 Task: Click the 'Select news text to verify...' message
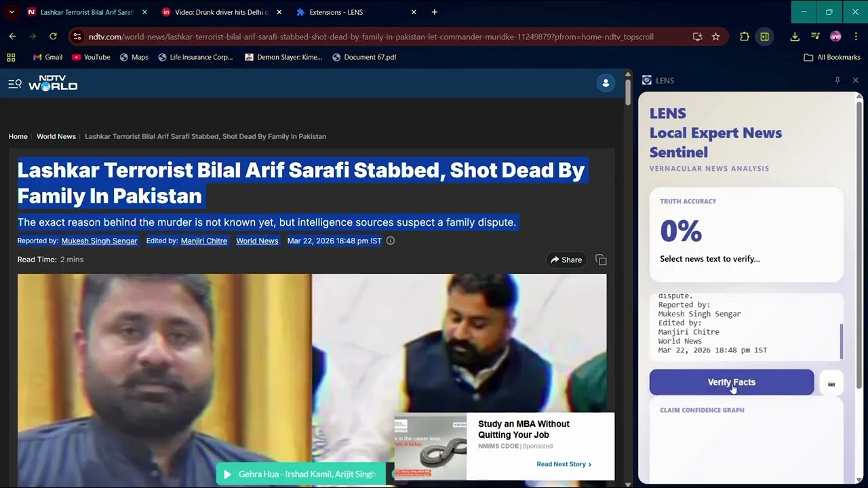pyautogui.click(x=710, y=259)
